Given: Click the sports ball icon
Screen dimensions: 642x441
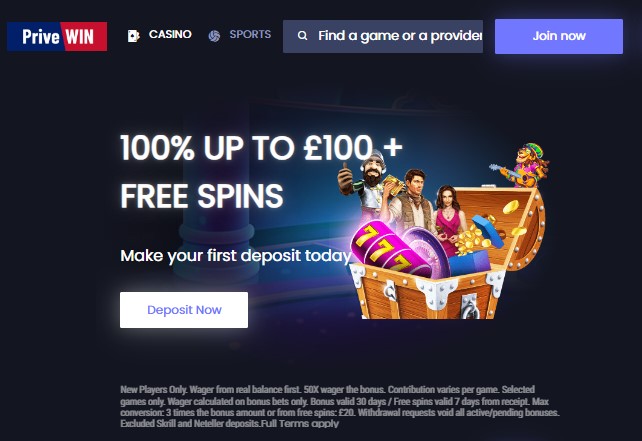Looking at the screenshot, I should coord(214,36).
